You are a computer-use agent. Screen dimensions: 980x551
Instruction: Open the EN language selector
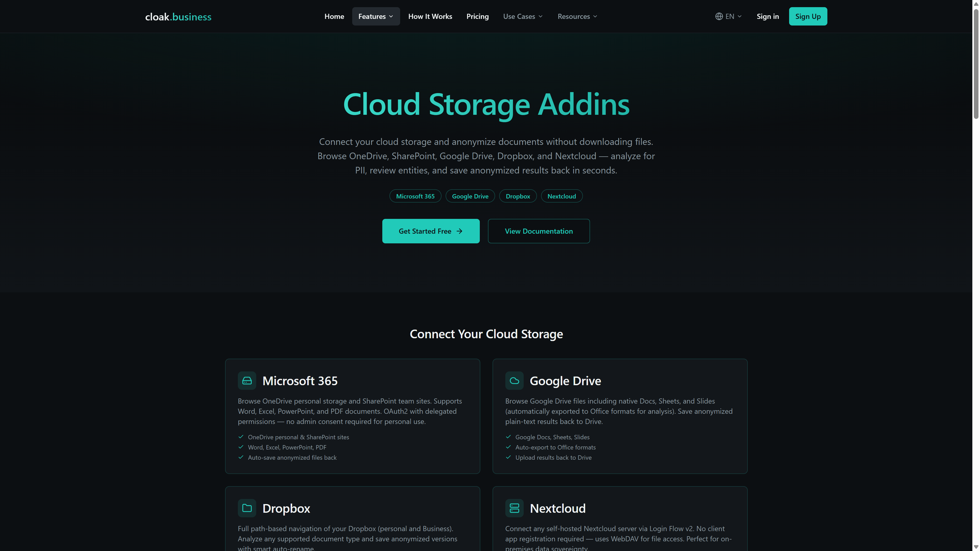pyautogui.click(x=728, y=16)
